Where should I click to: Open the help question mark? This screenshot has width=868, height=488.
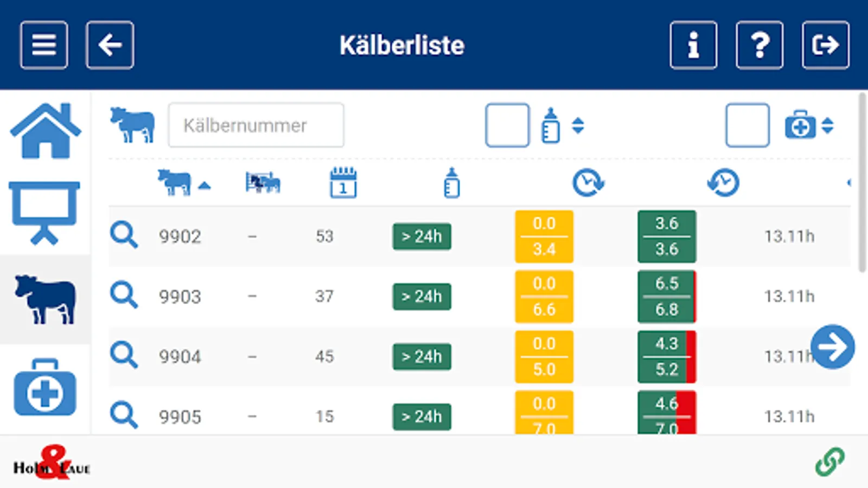pyautogui.click(x=759, y=45)
